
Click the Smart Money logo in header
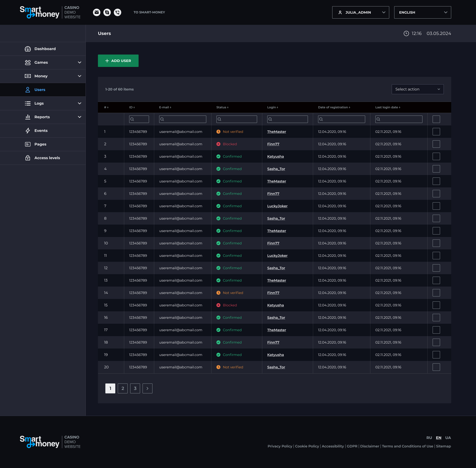point(40,12)
